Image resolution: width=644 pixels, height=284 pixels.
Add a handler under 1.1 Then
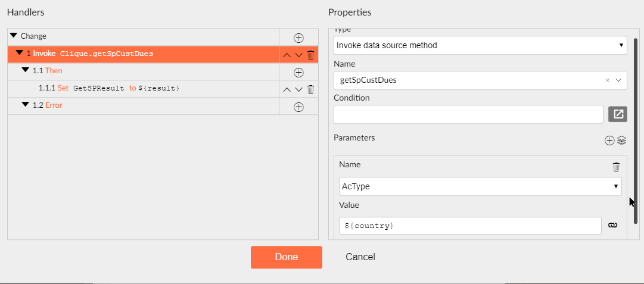tap(298, 72)
